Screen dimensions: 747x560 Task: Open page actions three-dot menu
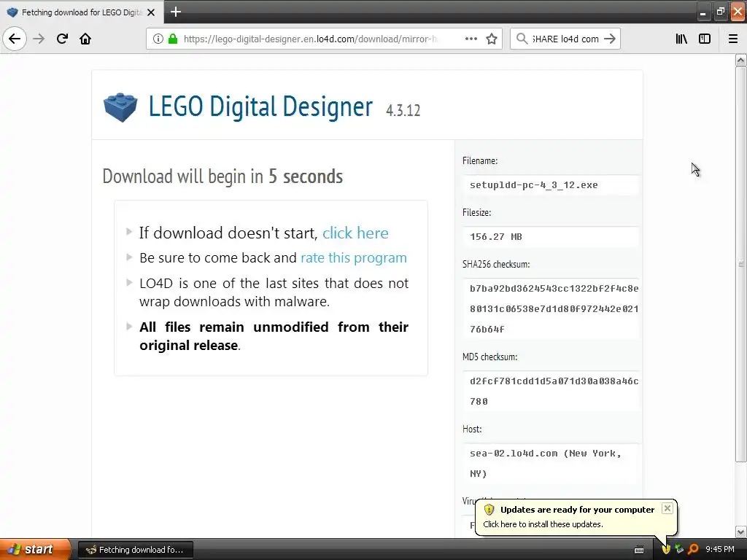click(471, 39)
